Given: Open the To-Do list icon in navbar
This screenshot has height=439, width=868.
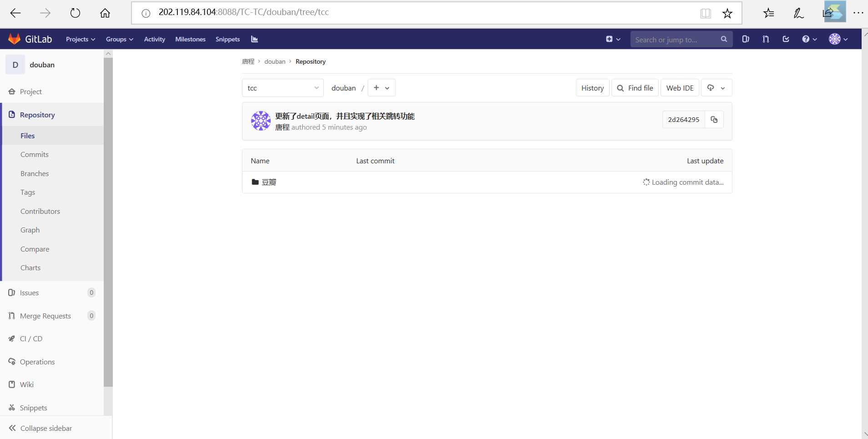Looking at the screenshot, I should (x=786, y=39).
